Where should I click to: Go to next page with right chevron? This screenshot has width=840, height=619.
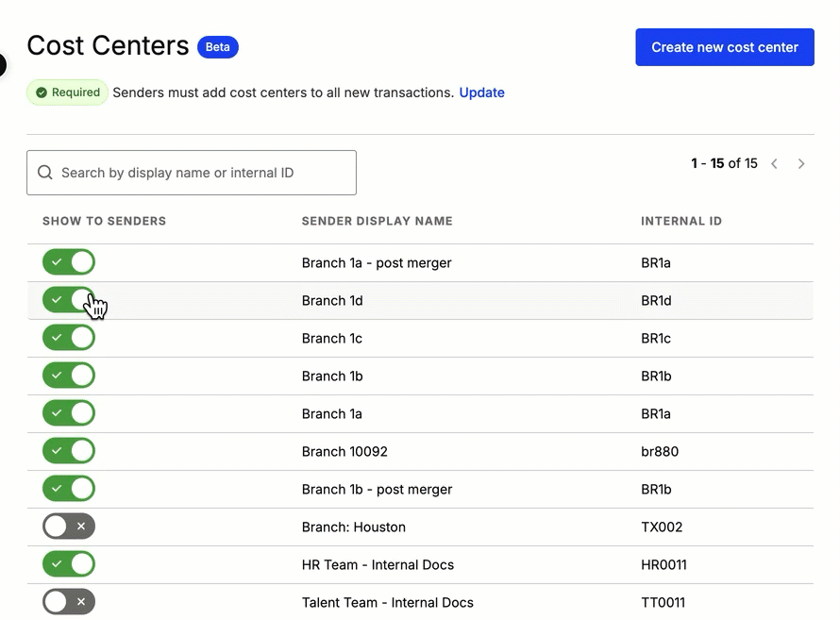(801, 164)
